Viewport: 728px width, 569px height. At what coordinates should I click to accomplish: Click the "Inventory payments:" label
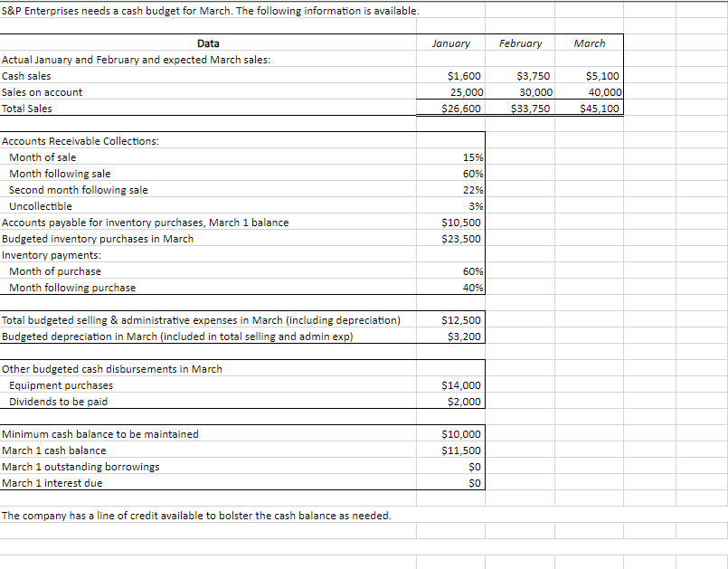(x=43, y=255)
